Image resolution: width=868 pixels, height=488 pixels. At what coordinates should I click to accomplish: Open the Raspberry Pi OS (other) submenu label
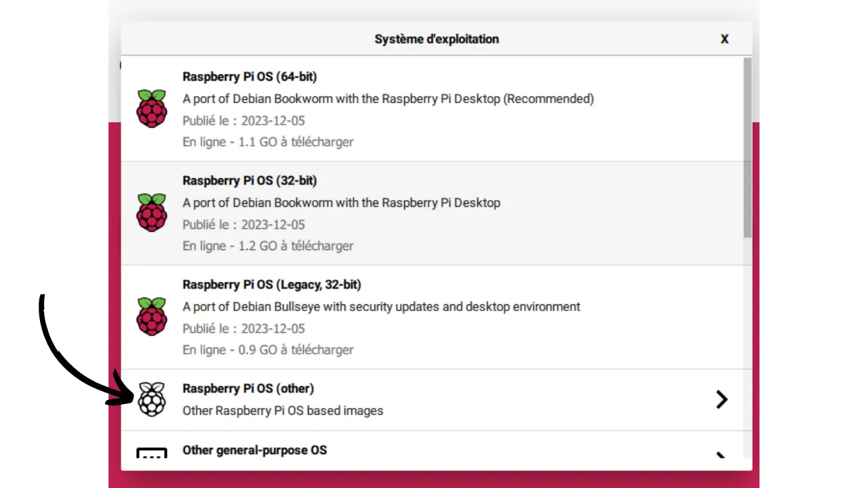(x=248, y=389)
